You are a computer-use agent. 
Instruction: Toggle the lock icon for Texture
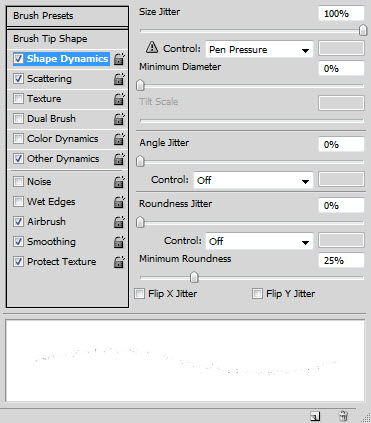pyautogui.click(x=119, y=99)
